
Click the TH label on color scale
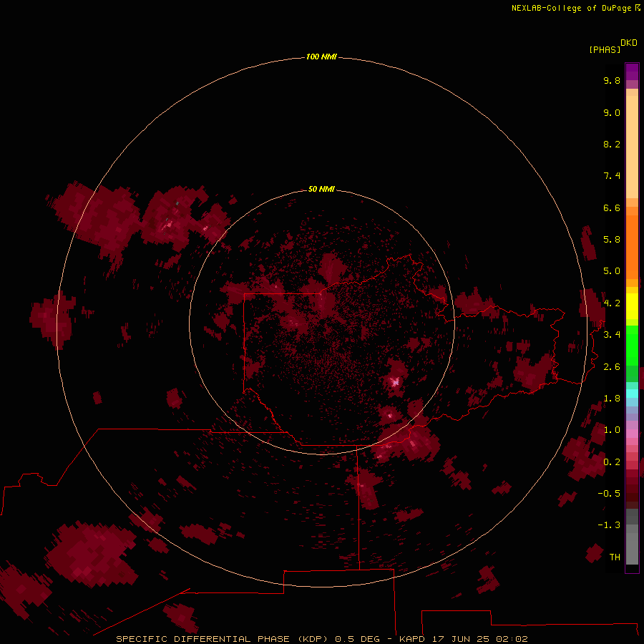tap(615, 557)
